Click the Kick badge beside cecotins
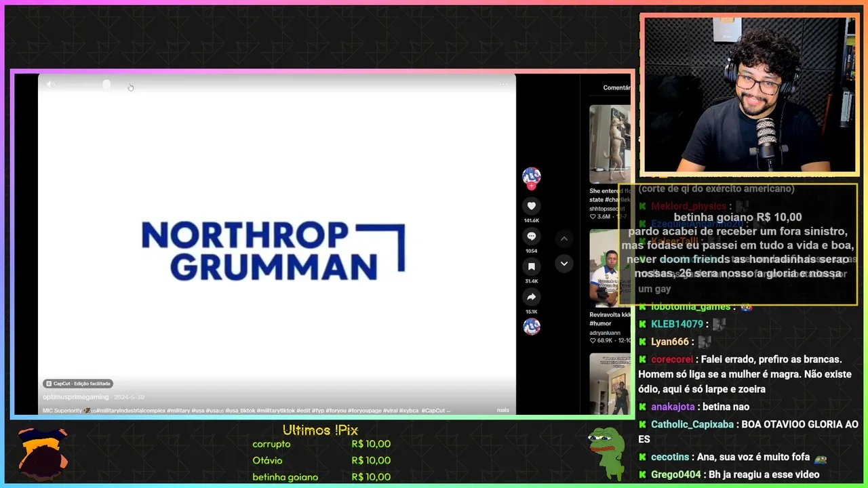Image resolution: width=868 pixels, height=488 pixels. point(643,457)
